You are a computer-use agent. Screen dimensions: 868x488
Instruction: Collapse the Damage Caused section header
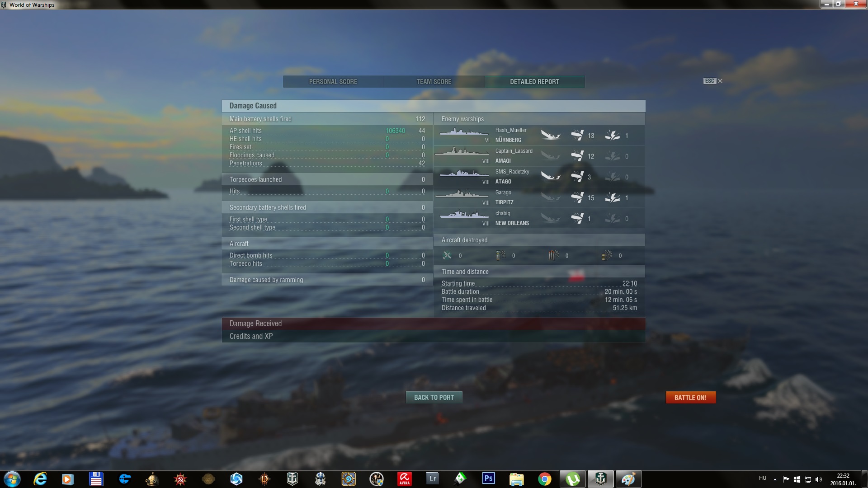(x=434, y=106)
